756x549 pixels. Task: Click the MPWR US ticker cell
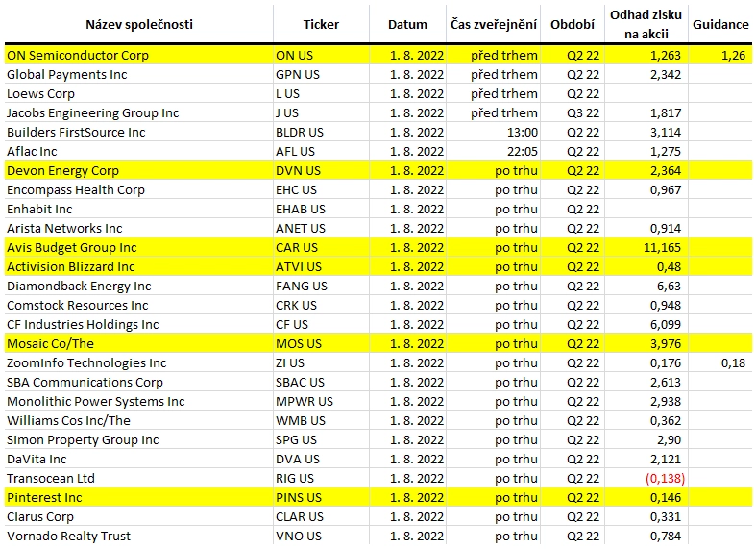pyautogui.click(x=321, y=401)
